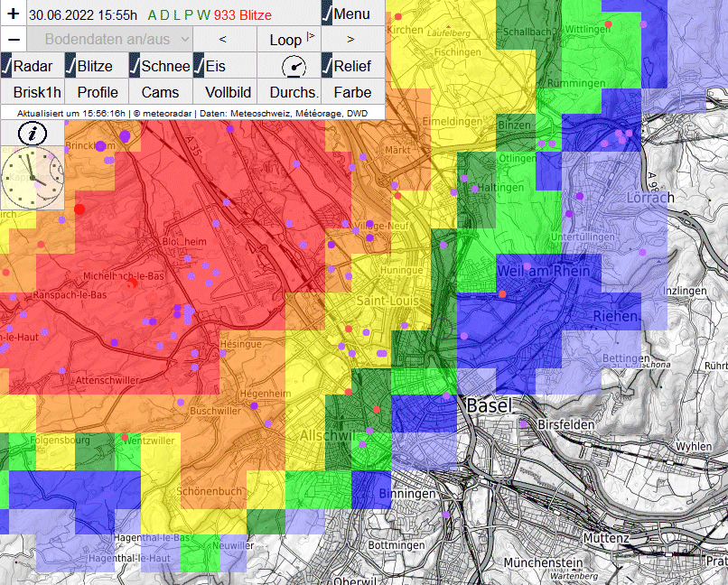Toggle the Eis ice layer
The width and height of the screenshot is (728, 585).
tap(224, 66)
